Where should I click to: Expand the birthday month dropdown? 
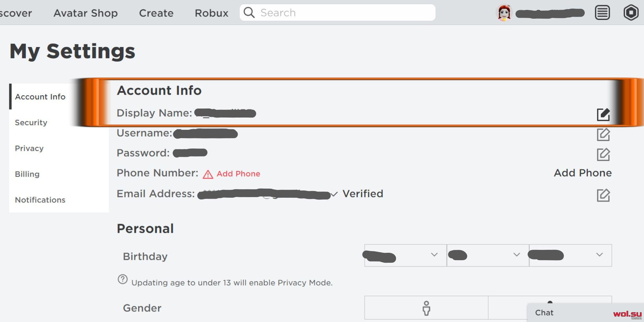(x=405, y=255)
